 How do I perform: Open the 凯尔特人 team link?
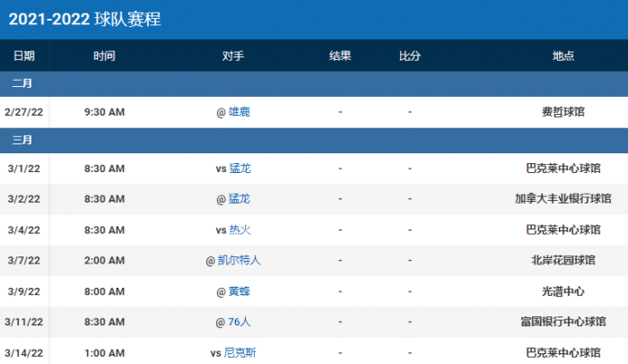tap(240, 261)
